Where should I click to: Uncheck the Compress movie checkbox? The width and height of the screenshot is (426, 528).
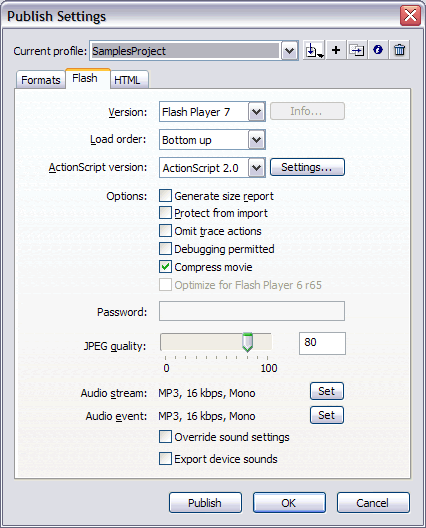(165, 267)
